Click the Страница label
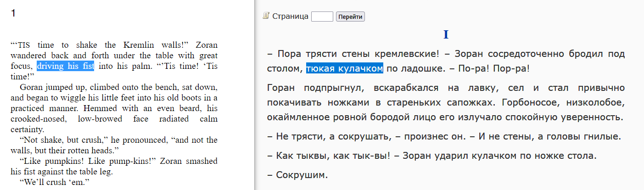 [290, 17]
